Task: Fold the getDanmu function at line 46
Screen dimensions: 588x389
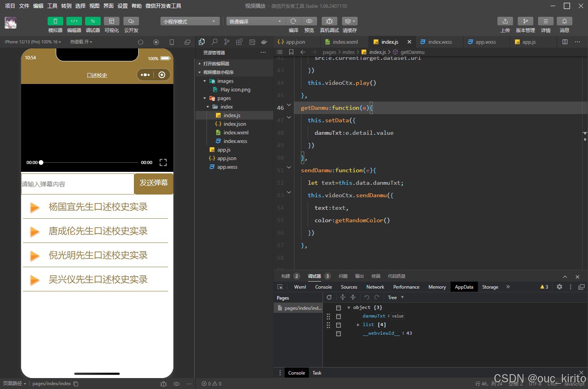Action: 289,105
